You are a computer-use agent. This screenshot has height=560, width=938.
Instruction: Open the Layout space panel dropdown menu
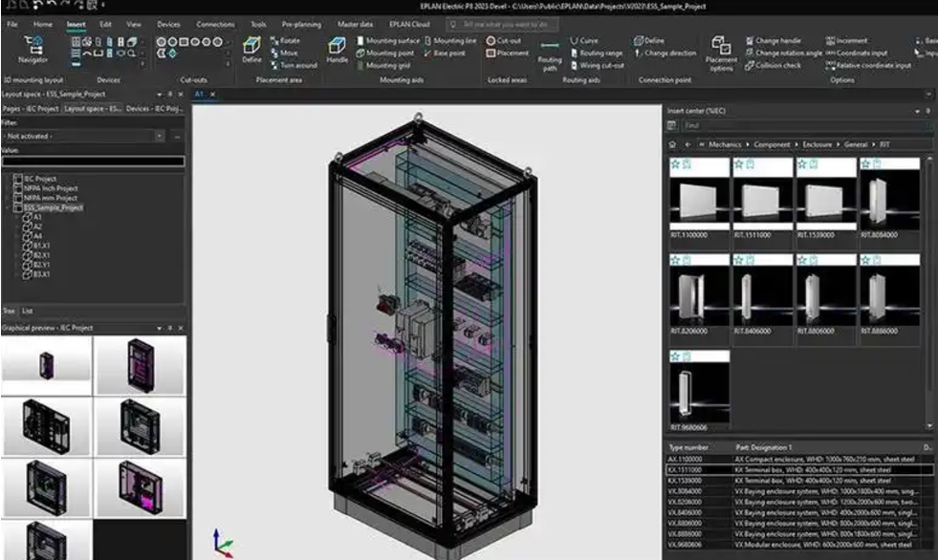tap(159, 95)
